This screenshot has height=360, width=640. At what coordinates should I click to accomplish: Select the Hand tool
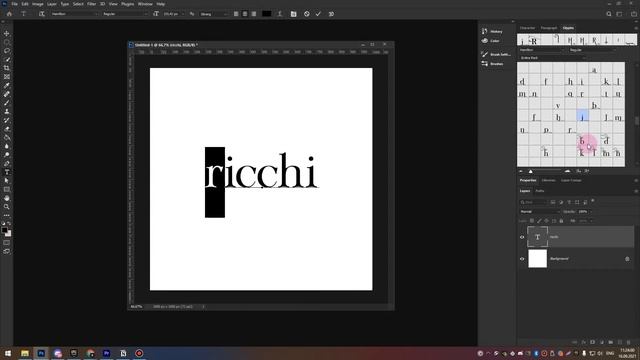(7, 198)
